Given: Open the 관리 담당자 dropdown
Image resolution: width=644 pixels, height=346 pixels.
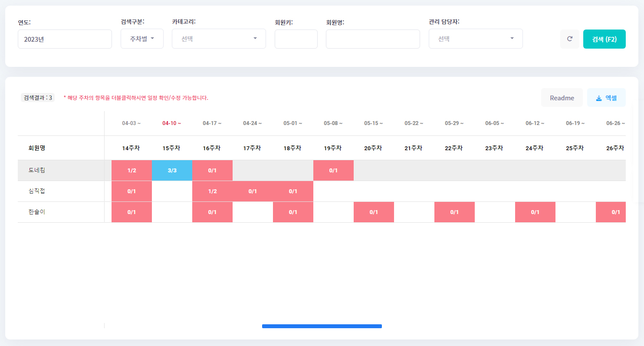Looking at the screenshot, I should click(x=475, y=39).
